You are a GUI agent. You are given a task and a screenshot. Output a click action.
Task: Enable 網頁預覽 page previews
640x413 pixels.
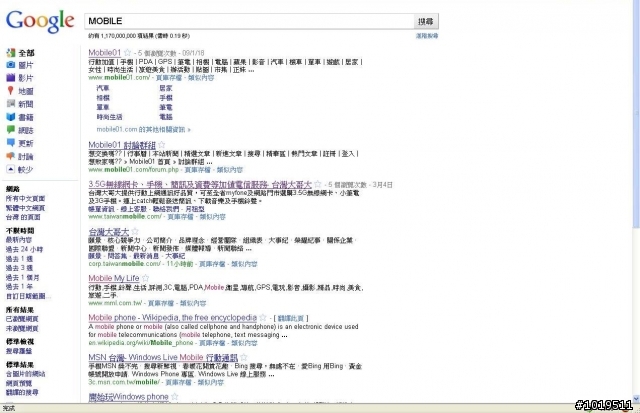pos(19,383)
